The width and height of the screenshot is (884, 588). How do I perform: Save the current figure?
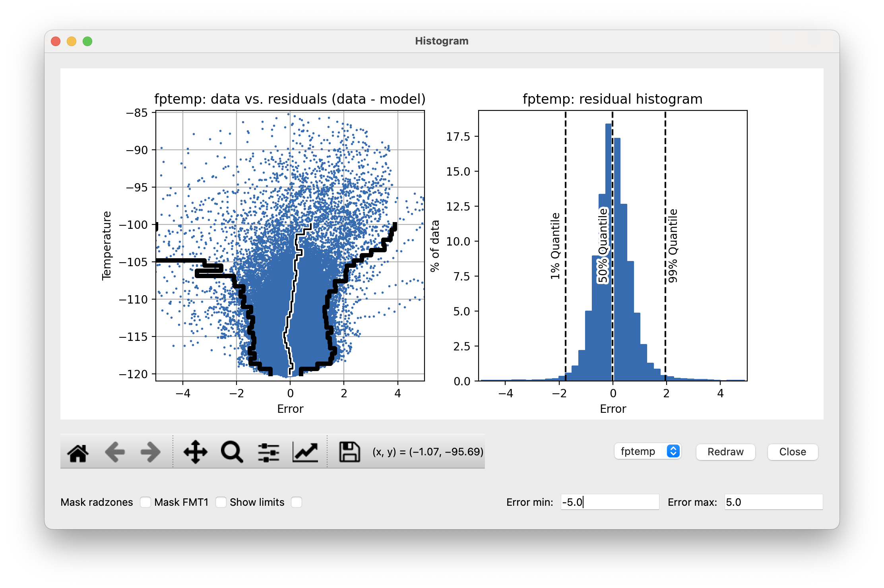coord(349,452)
